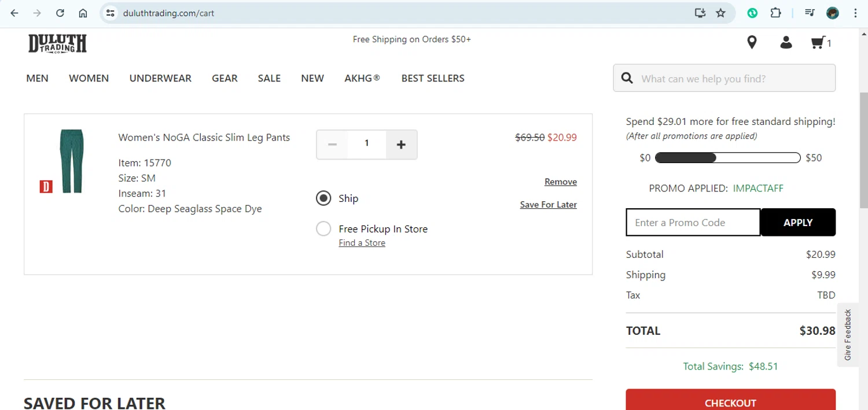Open the media control icon

coord(810,13)
